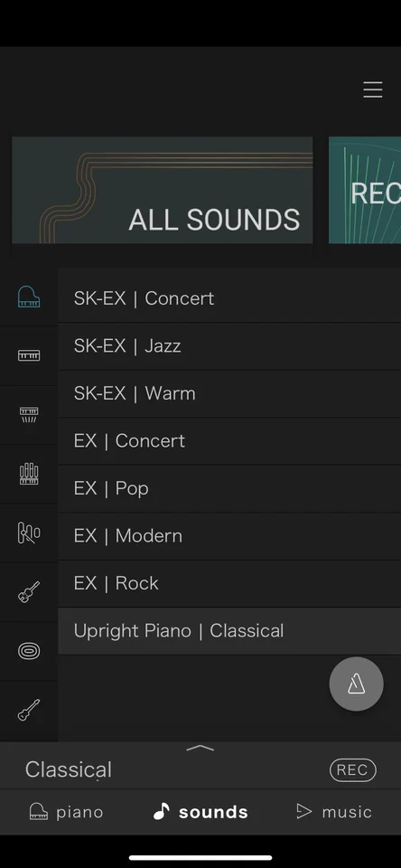Switch to the piano tab
The image size is (401, 868).
(66, 812)
